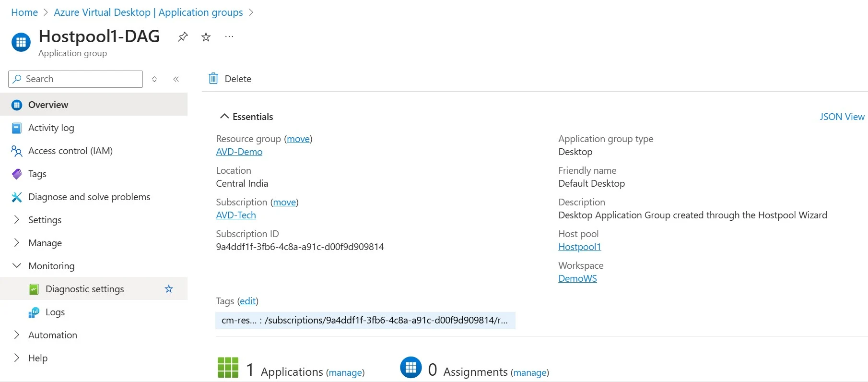Collapse the sidebar with double chevron

[176, 79]
